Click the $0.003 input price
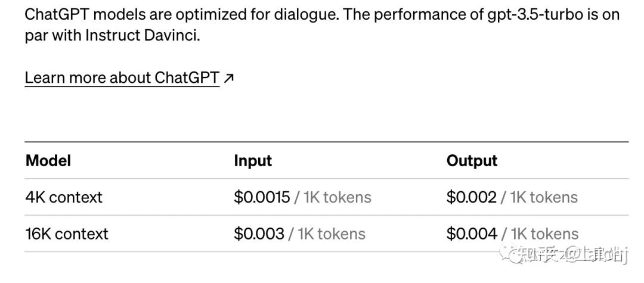This screenshot has width=644, height=283. (259, 234)
